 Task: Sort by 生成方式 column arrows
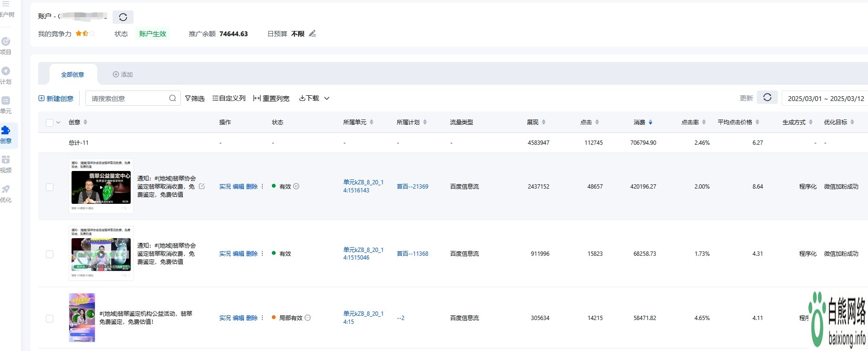811,122
